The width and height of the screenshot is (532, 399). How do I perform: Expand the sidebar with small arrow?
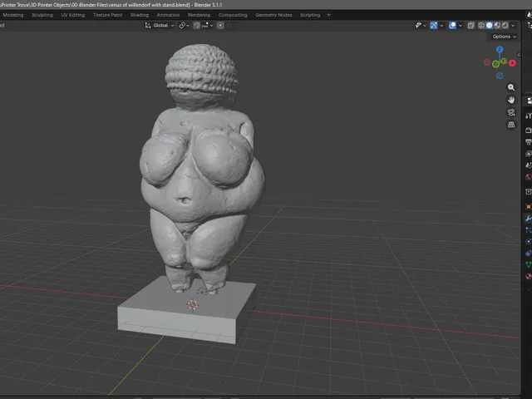coord(519,54)
